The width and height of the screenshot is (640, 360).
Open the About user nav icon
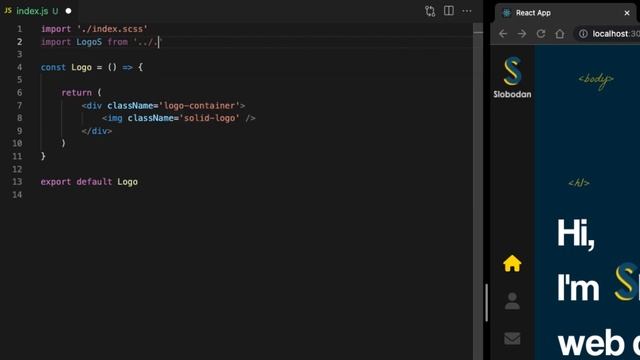pyautogui.click(x=512, y=301)
